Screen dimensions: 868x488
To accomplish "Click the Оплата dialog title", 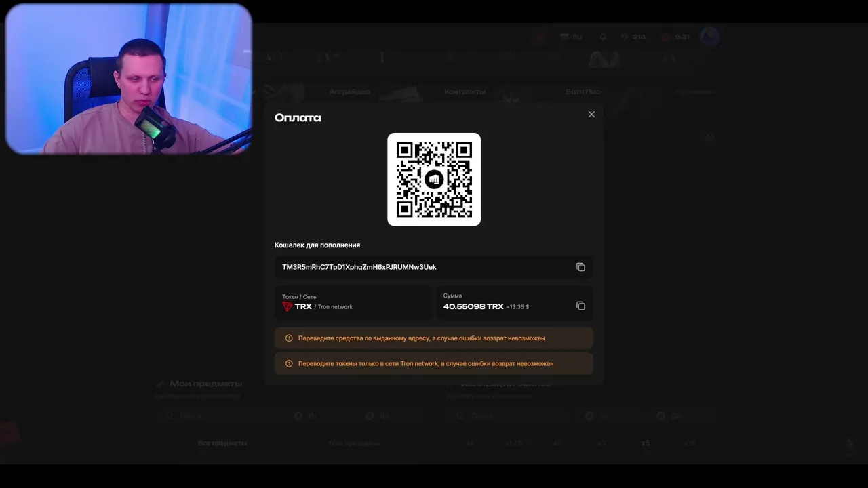I will point(298,118).
